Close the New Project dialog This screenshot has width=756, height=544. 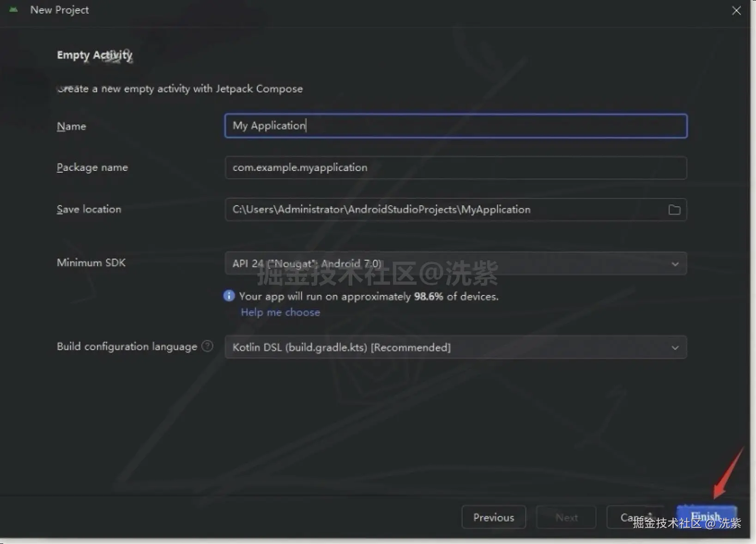[x=737, y=10]
